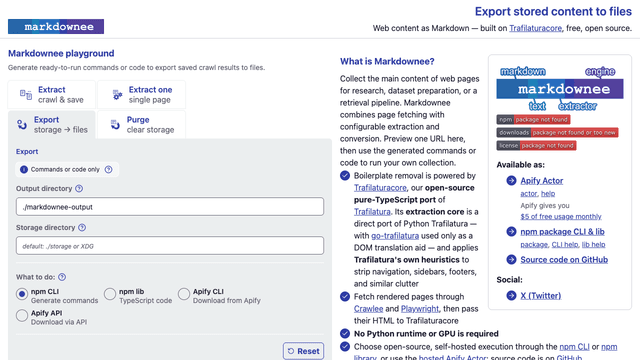Open help icon next to Commands or code only
This screenshot has width=640, height=360.
coord(109,169)
